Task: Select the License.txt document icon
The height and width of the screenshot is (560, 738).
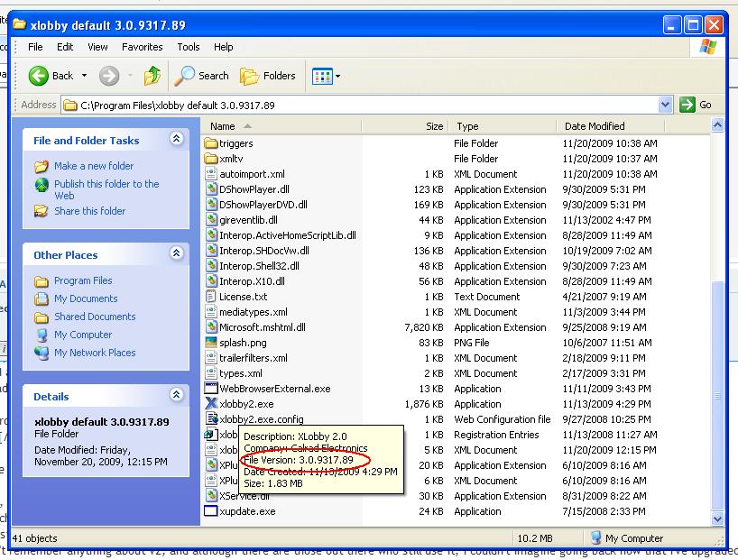Action: coord(211,297)
